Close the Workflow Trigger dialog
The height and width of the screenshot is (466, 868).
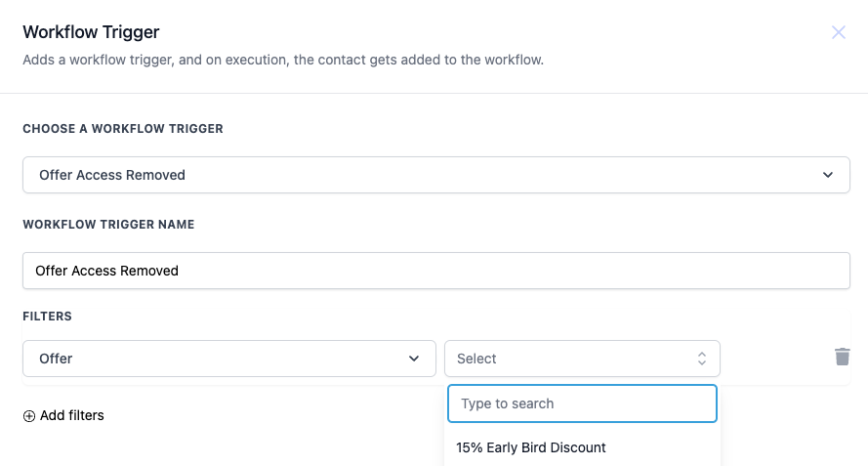pos(838,32)
